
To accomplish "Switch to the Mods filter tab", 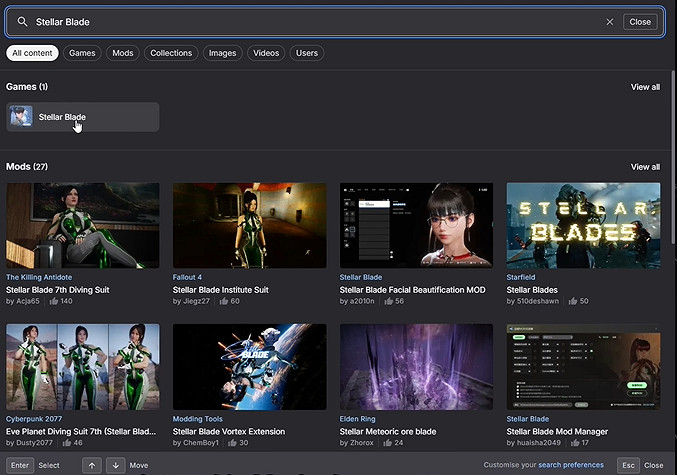I will 122,53.
